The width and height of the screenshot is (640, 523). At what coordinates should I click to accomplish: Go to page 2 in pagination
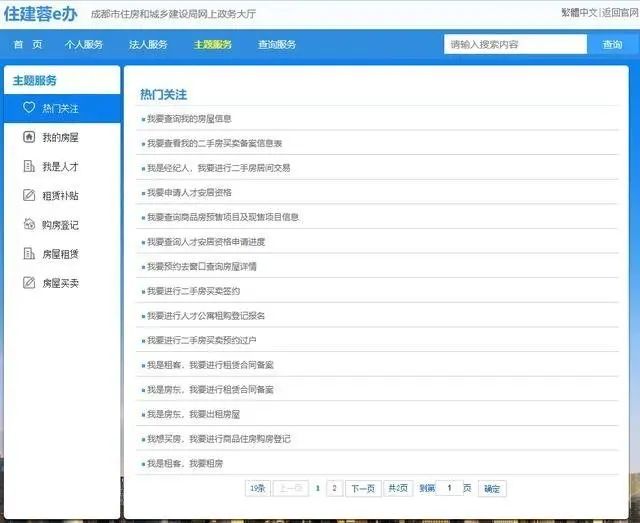point(334,488)
